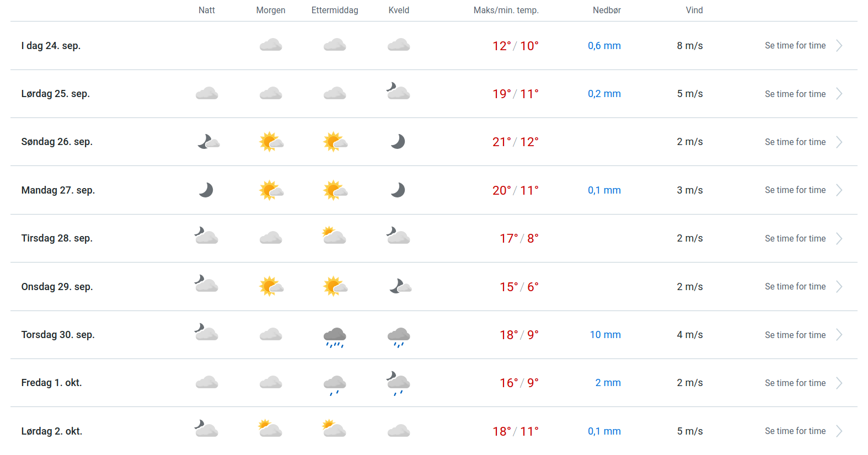Screen dimensions: 868x455
Task: Expand Lørdag 2. okt. chevron arrow
Action: (x=839, y=431)
